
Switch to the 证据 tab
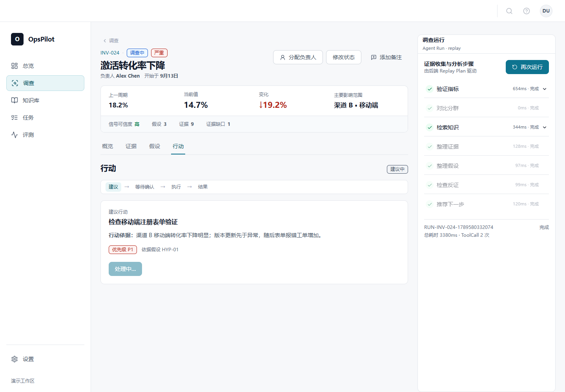131,146
